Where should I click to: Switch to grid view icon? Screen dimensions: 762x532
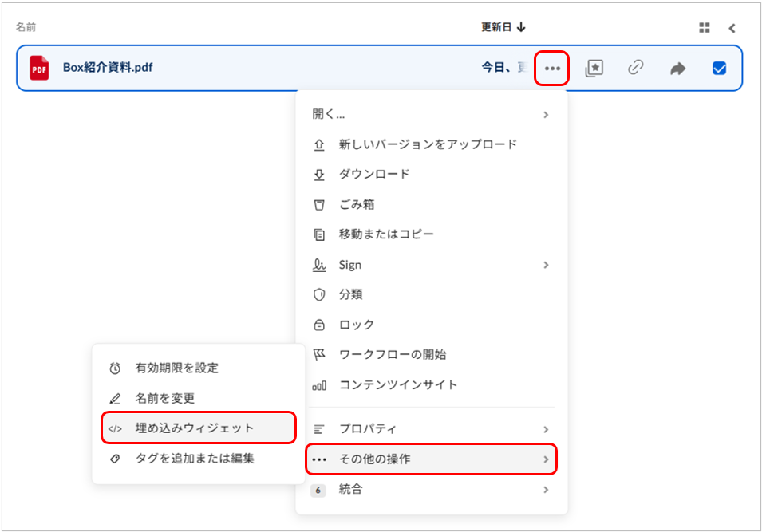click(704, 28)
